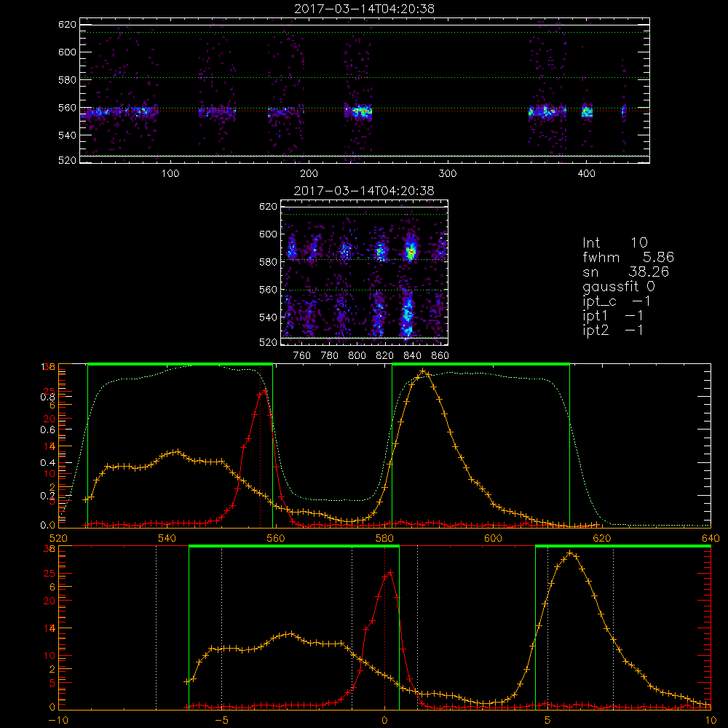Click the orange curve peak in upper profile plot
This screenshot has height=728, width=728.
click(422, 371)
